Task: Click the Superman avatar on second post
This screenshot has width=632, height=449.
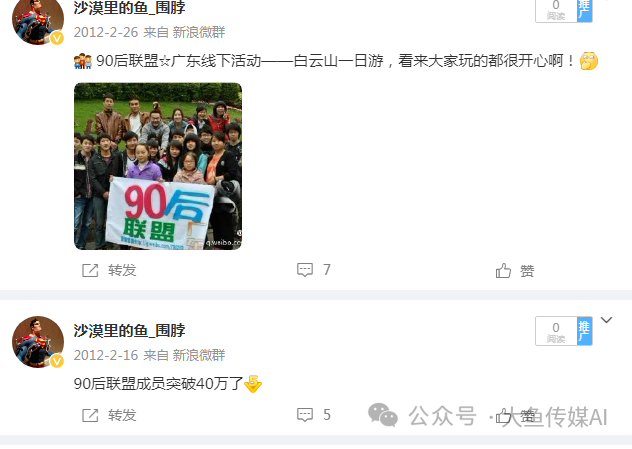Action: [38, 342]
